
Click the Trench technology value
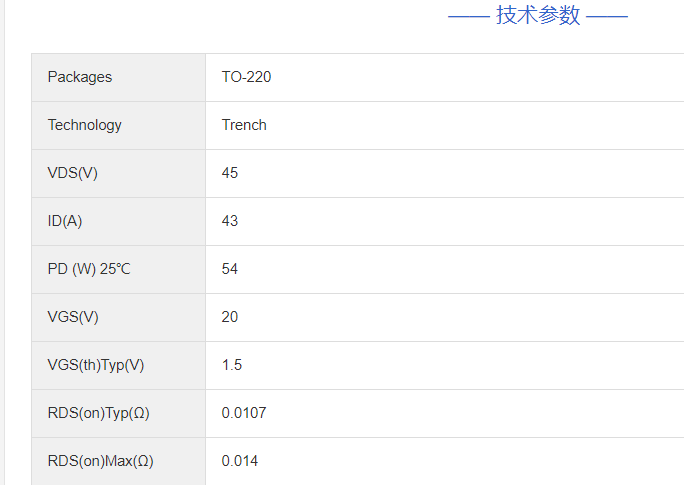(x=244, y=125)
